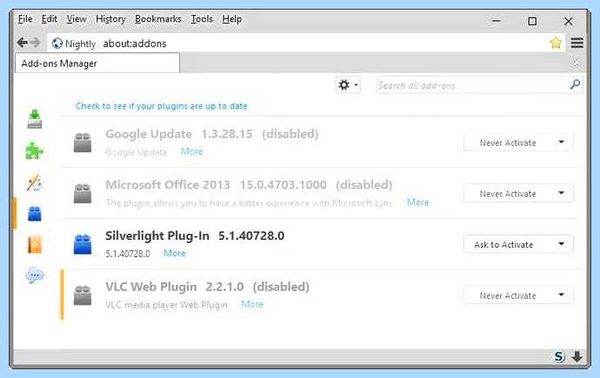Open the Dictionaries book category
This screenshot has height=378, width=600.
click(x=34, y=245)
